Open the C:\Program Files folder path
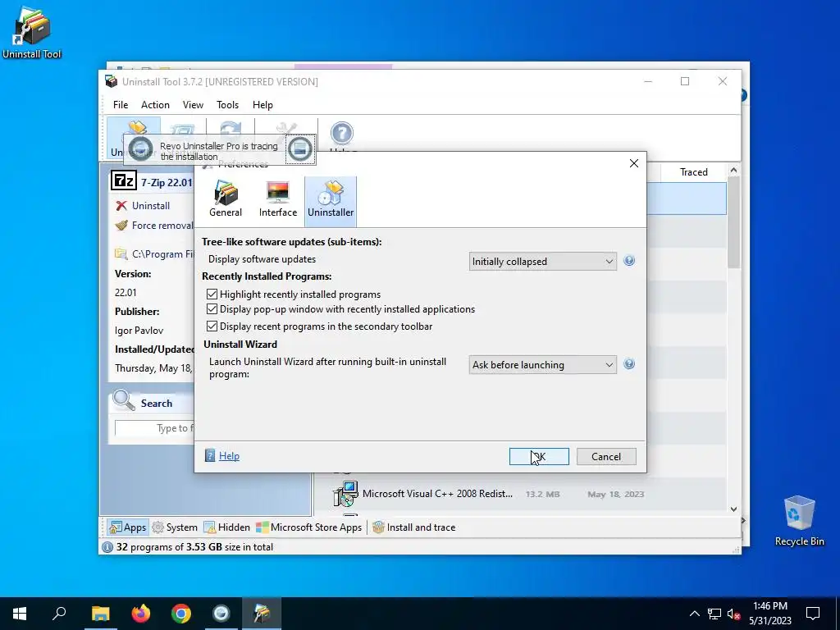Image resolution: width=840 pixels, height=630 pixels. click(163, 254)
